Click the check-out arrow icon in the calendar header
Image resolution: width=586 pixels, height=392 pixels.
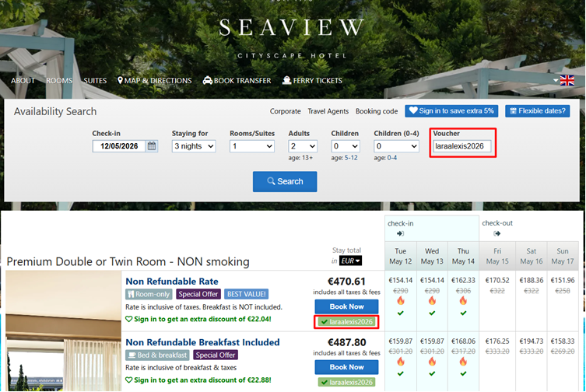[x=497, y=233]
